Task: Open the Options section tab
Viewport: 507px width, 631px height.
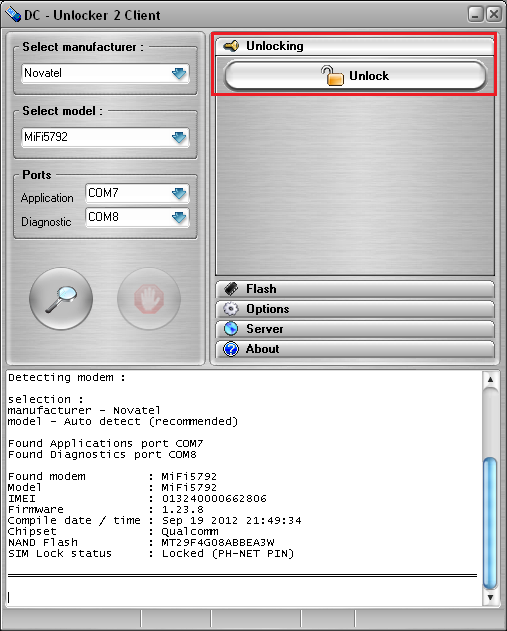Action: click(x=355, y=309)
